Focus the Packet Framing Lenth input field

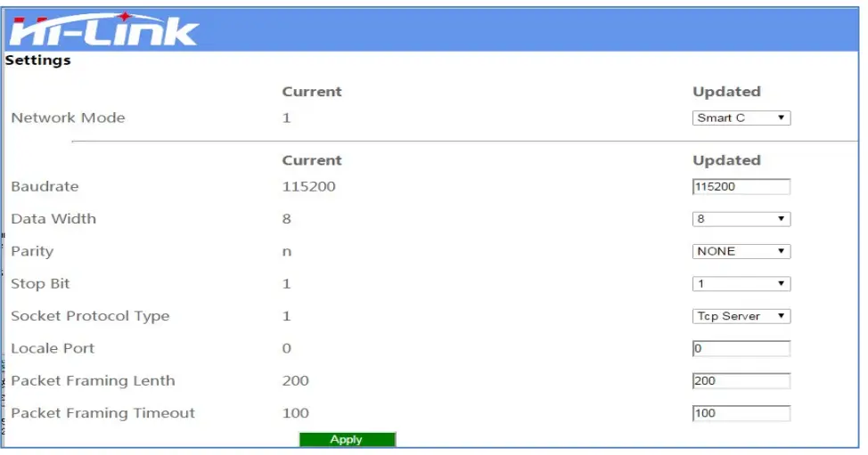tap(741, 381)
